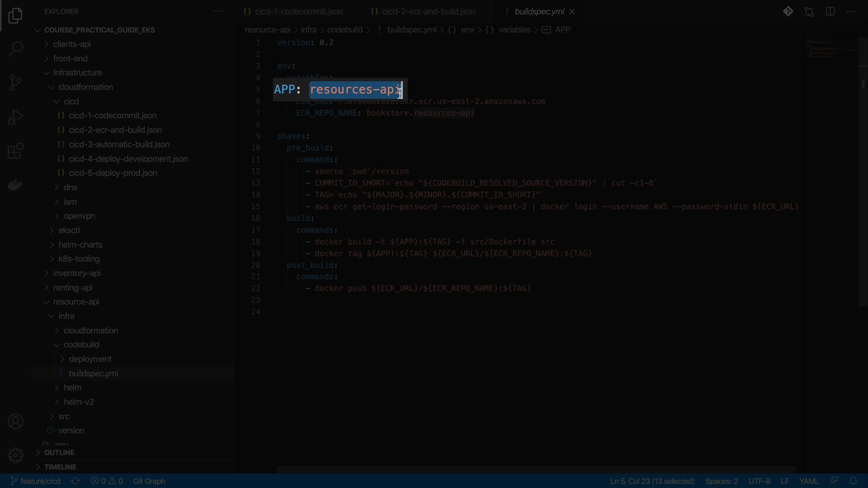Open the Docker view icon

(15, 185)
